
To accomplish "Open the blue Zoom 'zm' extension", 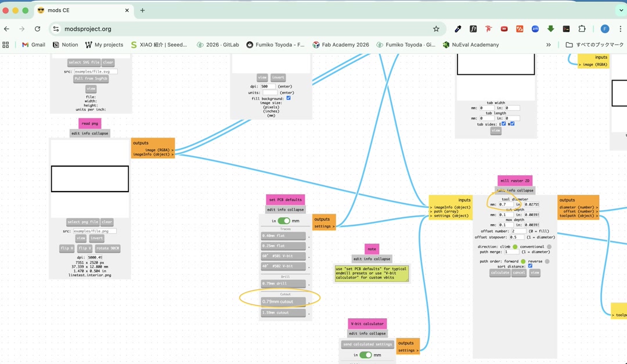I will coord(535,29).
